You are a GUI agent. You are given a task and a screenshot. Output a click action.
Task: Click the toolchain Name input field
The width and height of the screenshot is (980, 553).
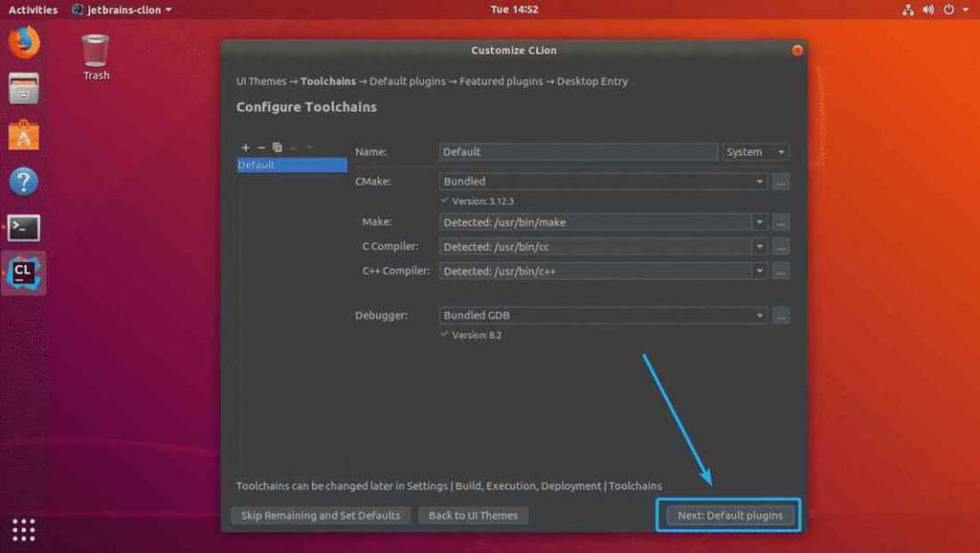point(578,152)
